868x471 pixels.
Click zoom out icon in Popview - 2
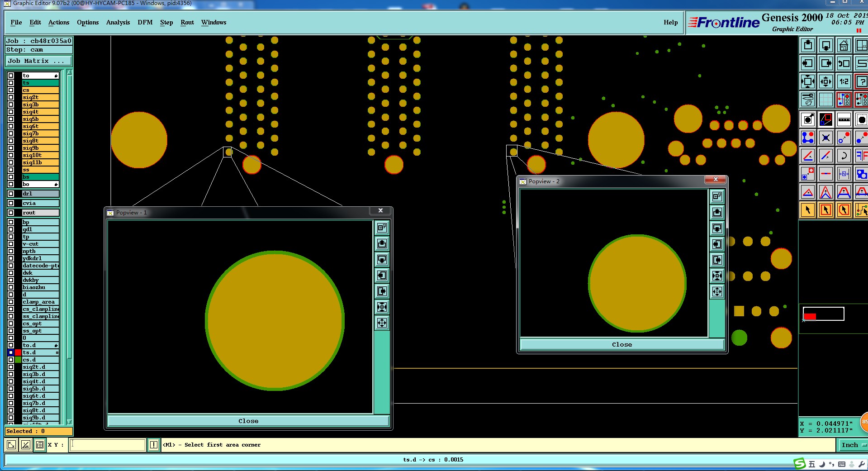[x=717, y=292]
